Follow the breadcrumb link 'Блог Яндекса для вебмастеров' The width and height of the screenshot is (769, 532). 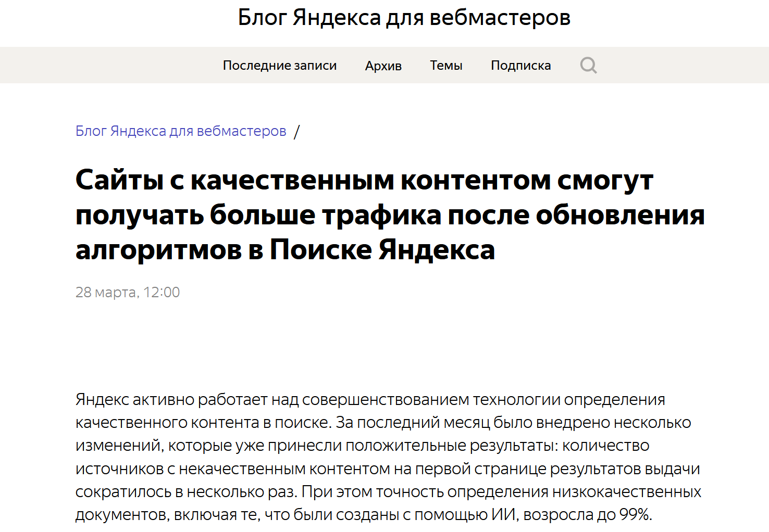click(181, 131)
